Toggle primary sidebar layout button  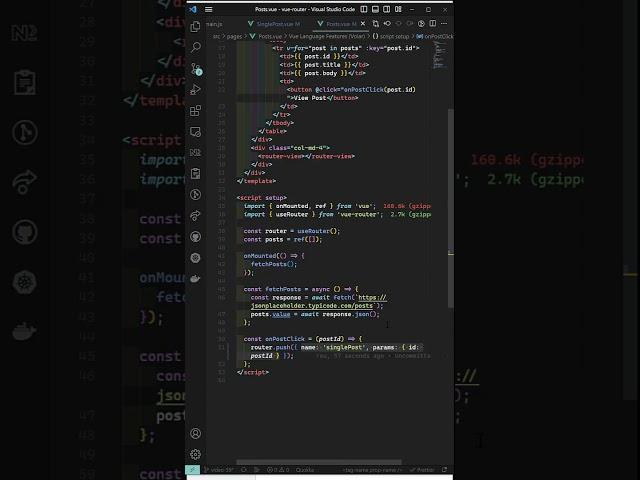(364, 9)
